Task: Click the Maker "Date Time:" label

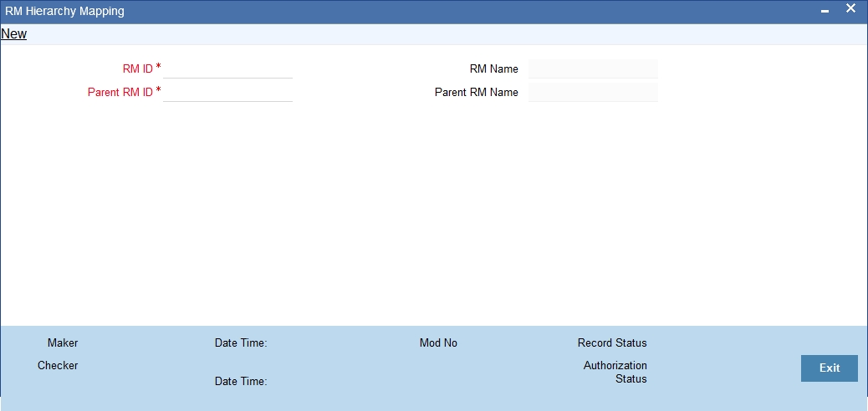Action: click(241, 343)
